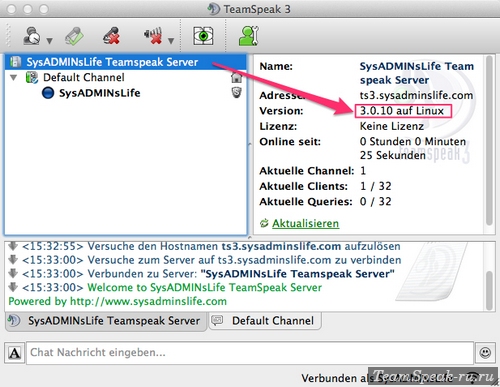The image size is (500, 387).
Task: Click 'Online seit' value 0 Stunden 0 Minuten
Action: click(413, 148)
